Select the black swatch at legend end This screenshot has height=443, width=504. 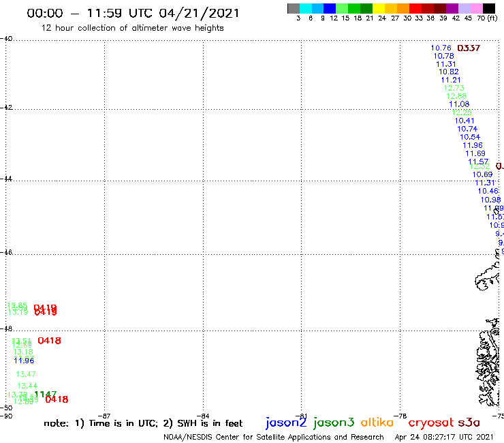(488, 8)
